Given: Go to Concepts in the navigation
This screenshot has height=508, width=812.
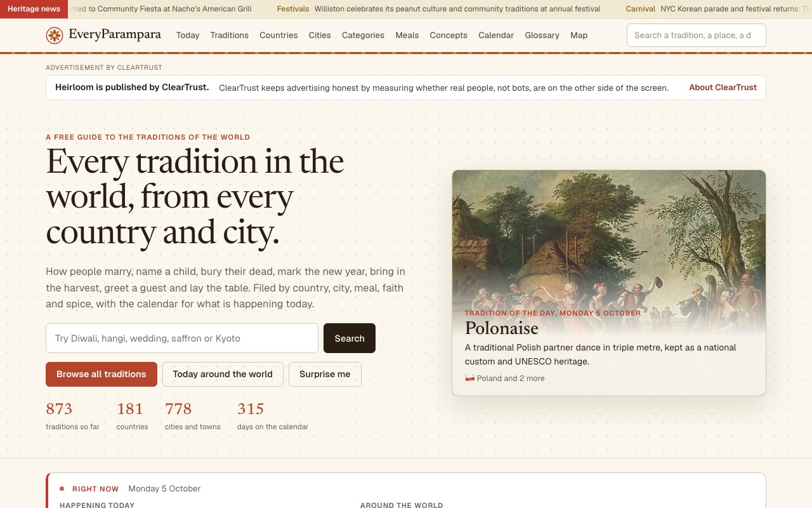Looking at the screenshot, I should click(x=449, y=36).
